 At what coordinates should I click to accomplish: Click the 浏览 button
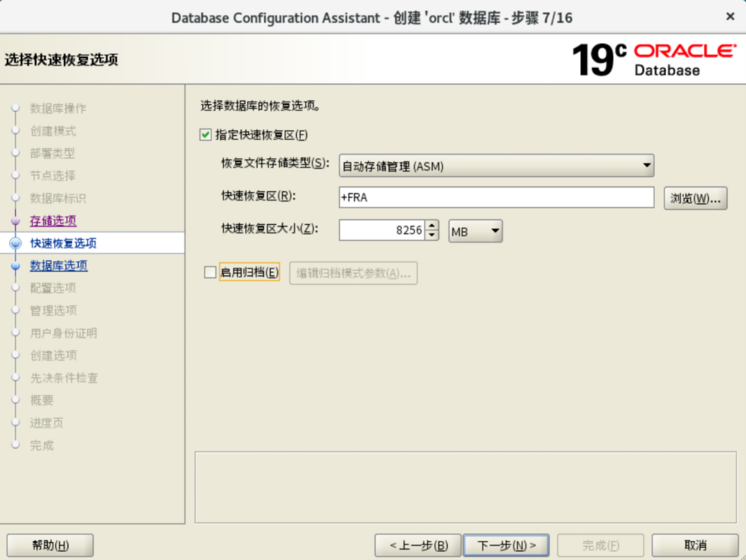695,198
